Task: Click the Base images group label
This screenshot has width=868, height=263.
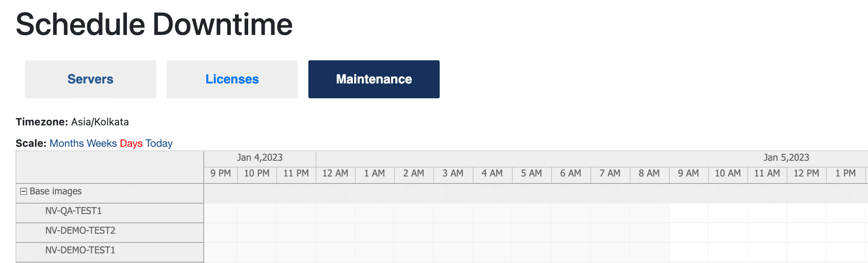Action: click(x=55, y=191)
